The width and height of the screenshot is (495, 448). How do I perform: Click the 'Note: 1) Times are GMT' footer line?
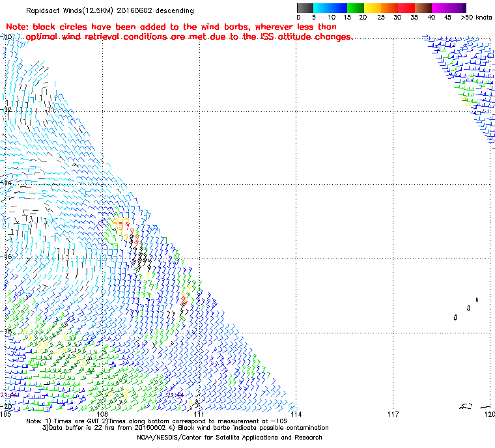[x=157, y=421]
